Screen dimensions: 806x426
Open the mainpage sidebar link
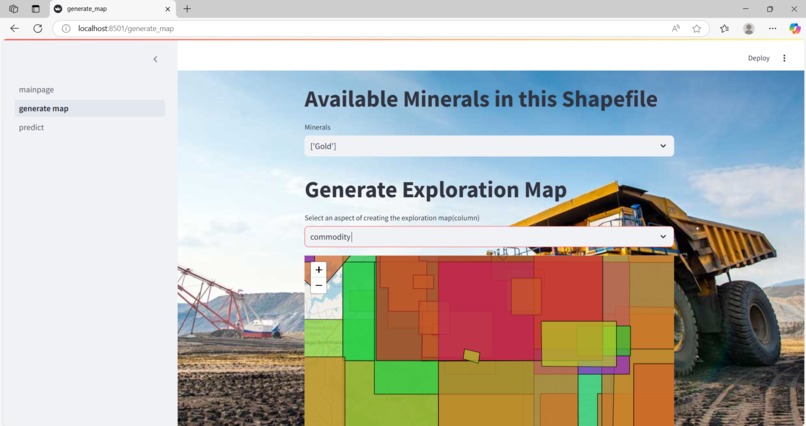click(36, 89)
